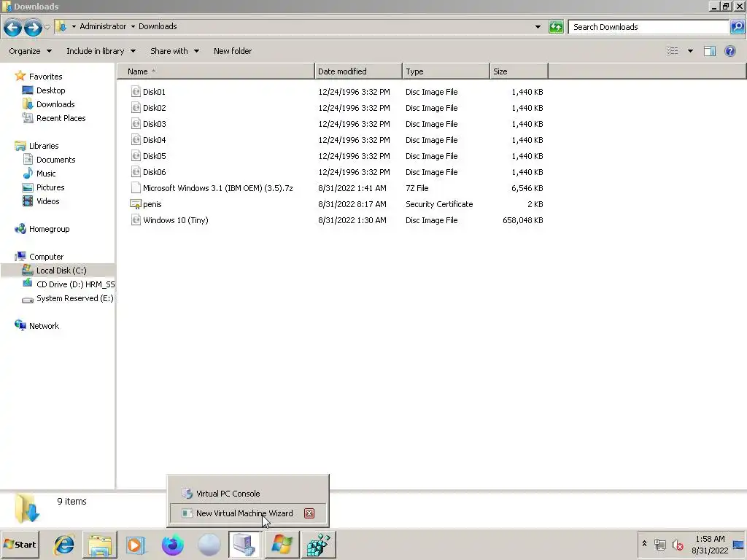Click the search magnifier icon
747x560 pixels.
737,27
